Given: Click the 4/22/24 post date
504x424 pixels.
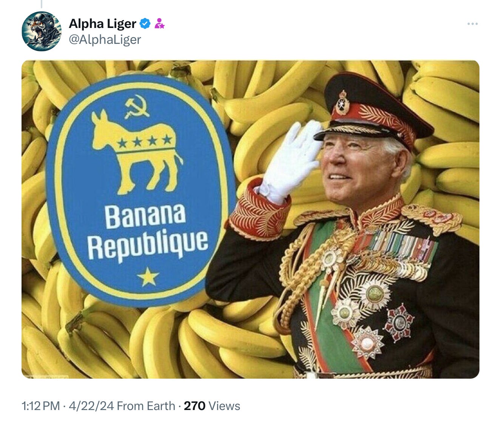Looking at the screenshot, I should [x=91, y=406].
